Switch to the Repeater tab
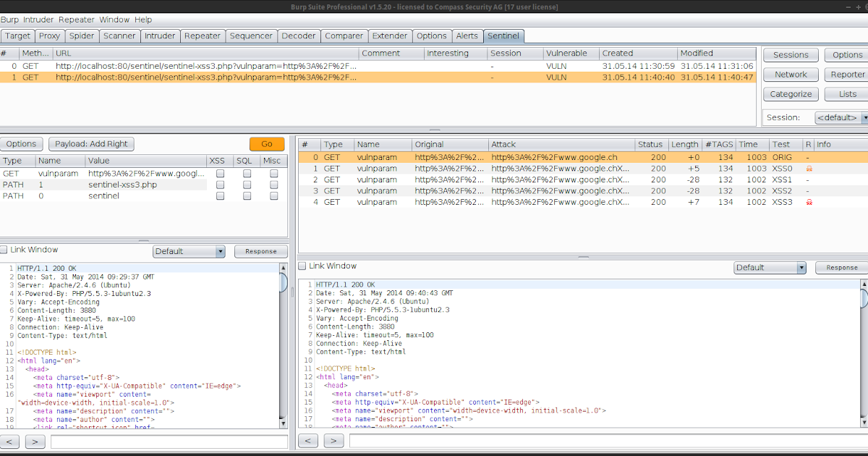Screen dimensions: 868x456 point(203,35)
